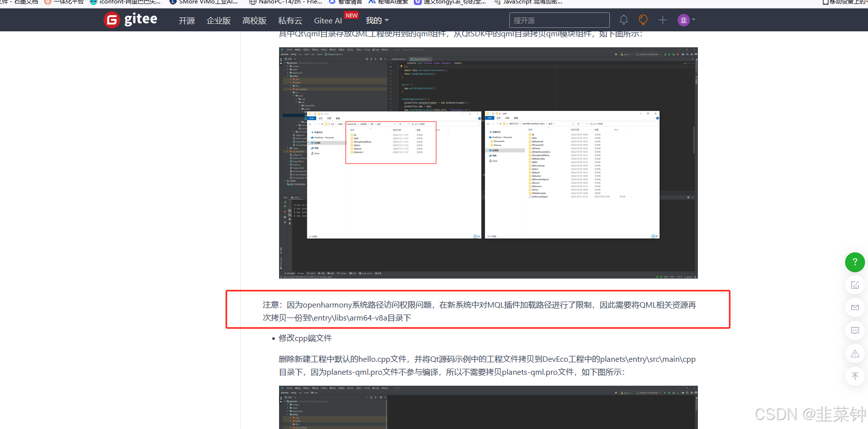The image size is (868, 429).
Task: Open the notifications bell icon
Action: (624, 20)
